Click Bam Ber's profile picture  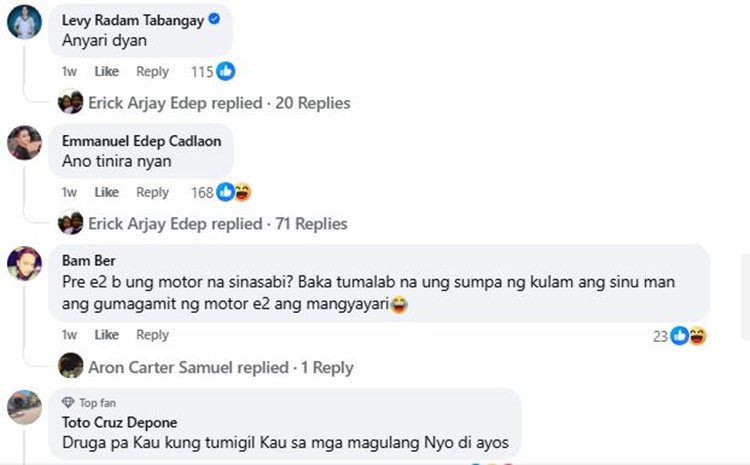(x=24, y=264)
